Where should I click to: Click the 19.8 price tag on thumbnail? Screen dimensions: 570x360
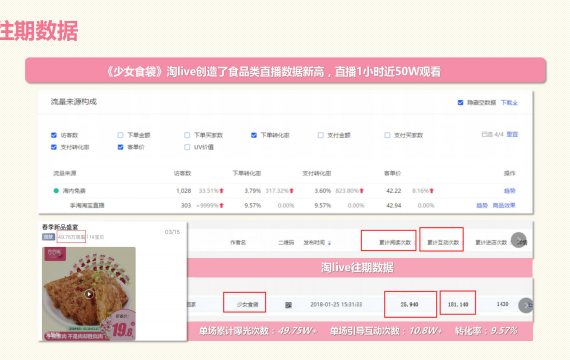tap(122, 330)
